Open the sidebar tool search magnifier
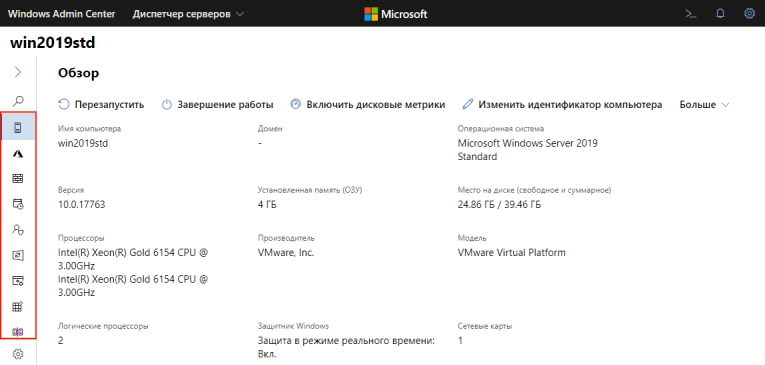 click(18, 101)
